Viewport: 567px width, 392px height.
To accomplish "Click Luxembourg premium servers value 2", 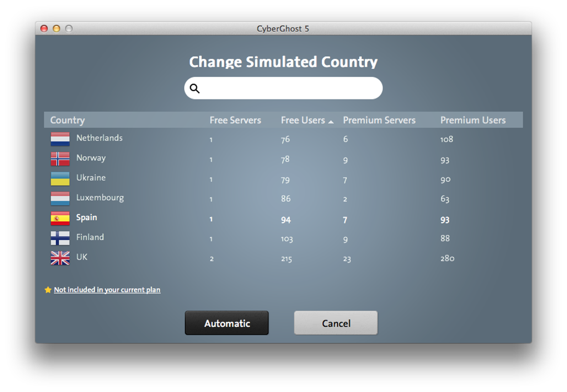I will tap(345, 199).
